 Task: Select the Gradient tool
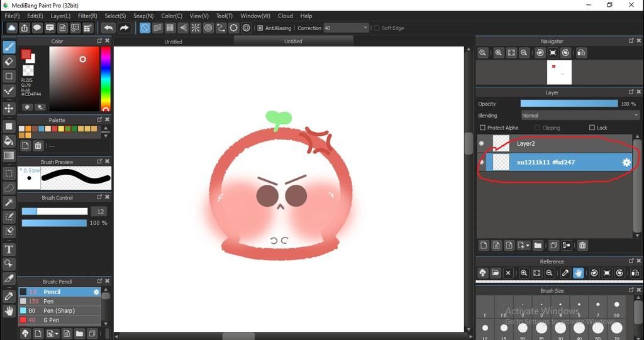click(x=9, y=156)
